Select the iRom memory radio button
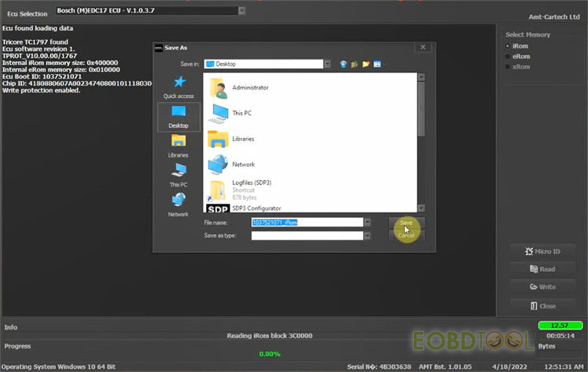 (508, 46)
